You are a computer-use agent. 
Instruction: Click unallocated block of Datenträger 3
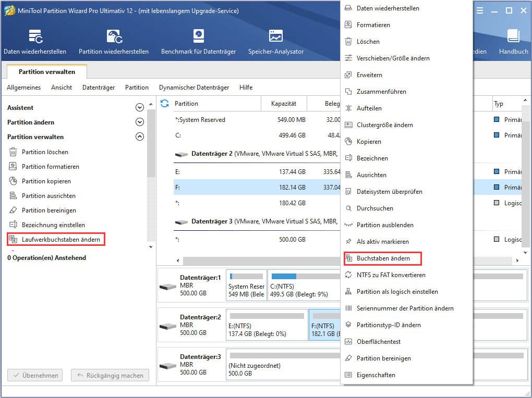point(283,364)
